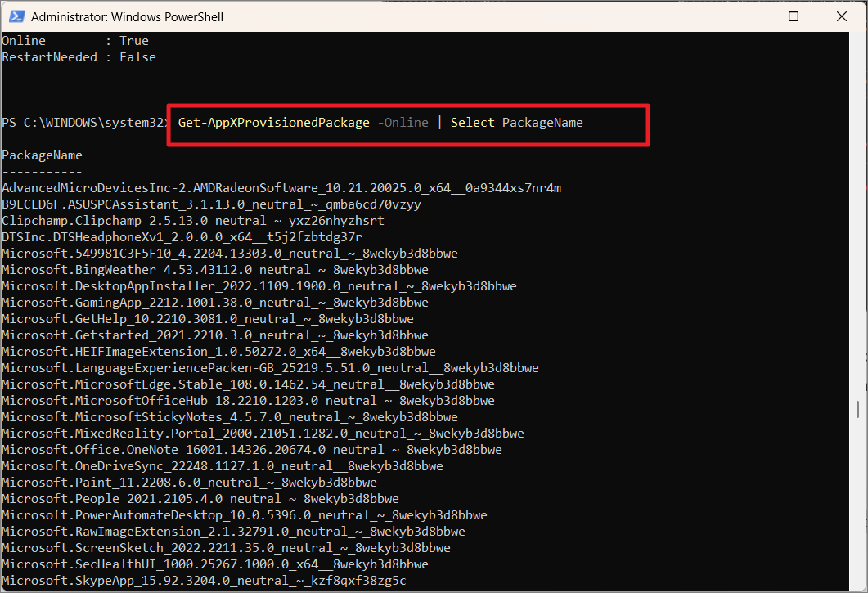The width and height of the screenshot is (868, 593).
Task: Click the Microsoft.MixedReality.Portal package line
Action: [x=263, y=434]
